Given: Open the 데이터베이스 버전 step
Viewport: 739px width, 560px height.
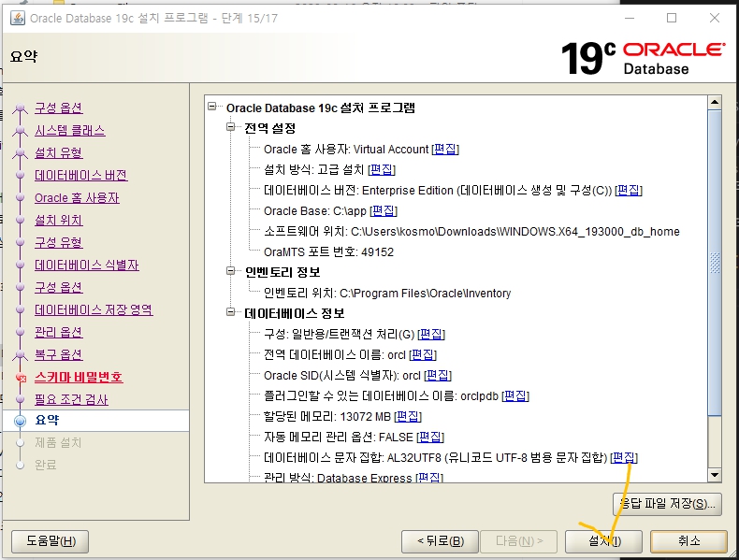Looking at the screenshot, I should click(81, 175).
